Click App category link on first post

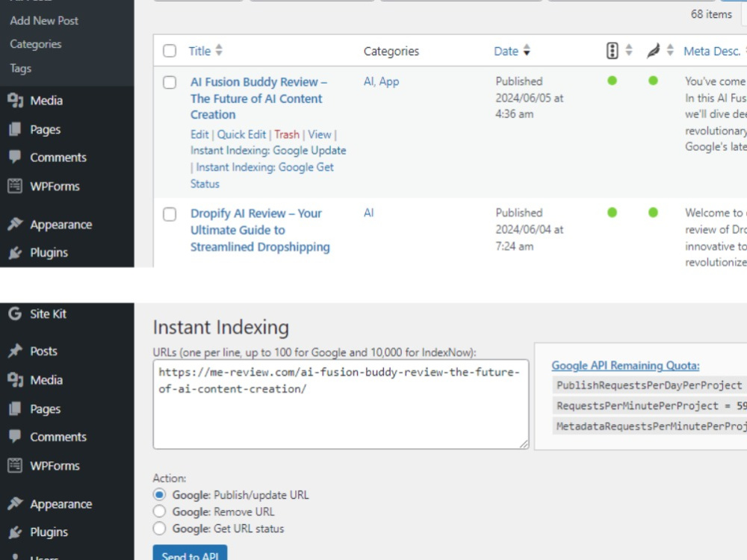(x=388, y=82)
